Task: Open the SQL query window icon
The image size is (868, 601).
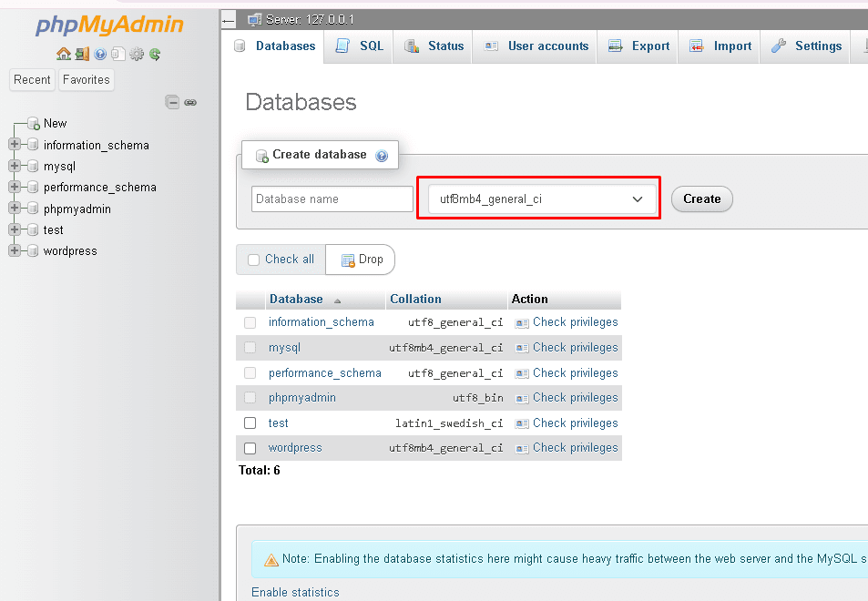Action: [x=118, y=55]
